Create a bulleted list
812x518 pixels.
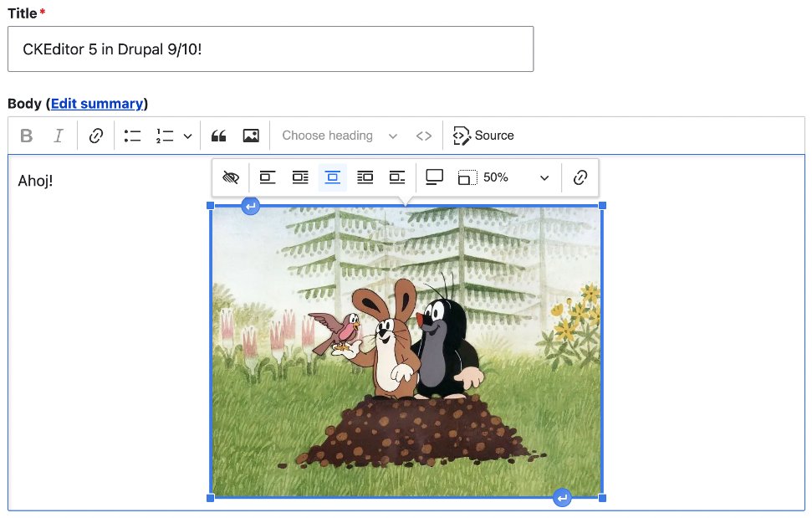(133, 136)
